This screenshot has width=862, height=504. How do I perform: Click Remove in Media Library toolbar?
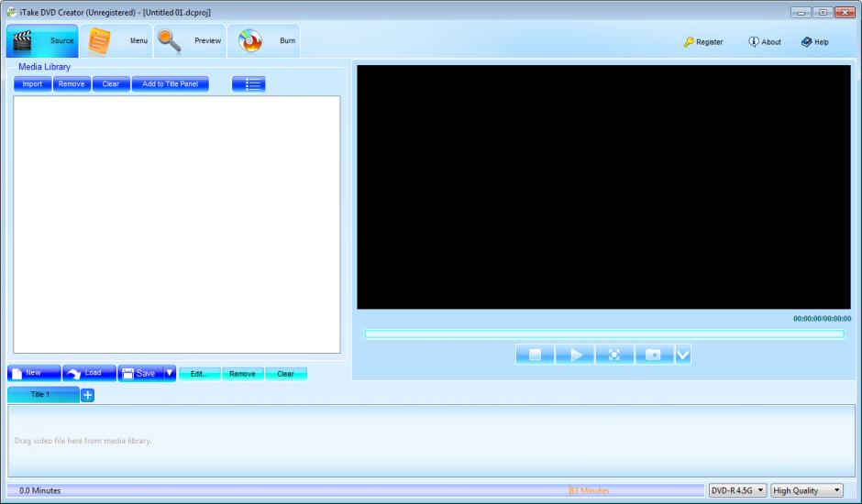(72, 84)
